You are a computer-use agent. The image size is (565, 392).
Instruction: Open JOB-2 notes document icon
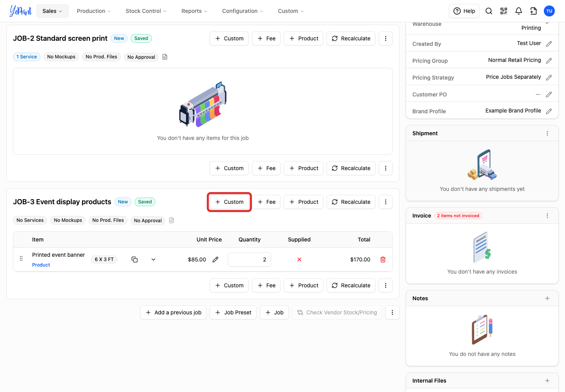click(165, 57)
